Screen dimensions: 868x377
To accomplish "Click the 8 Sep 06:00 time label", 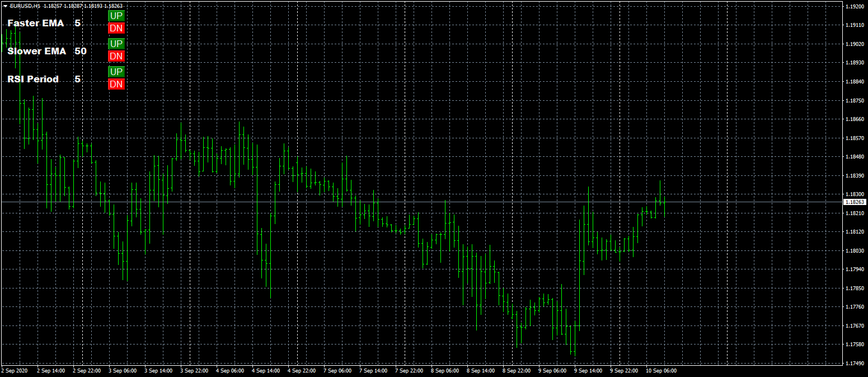I will click(x=444, y=370).
